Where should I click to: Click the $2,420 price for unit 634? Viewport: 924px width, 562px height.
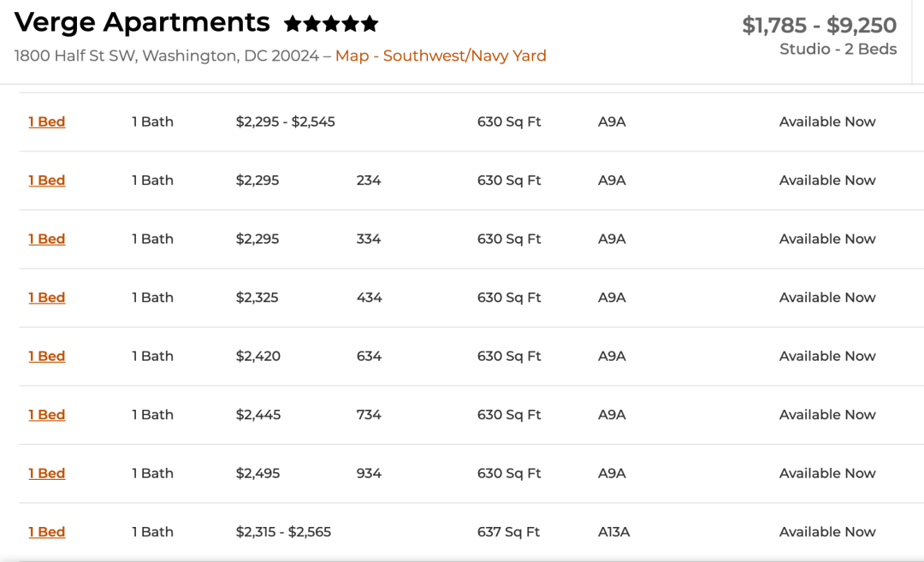pos(258,356)
